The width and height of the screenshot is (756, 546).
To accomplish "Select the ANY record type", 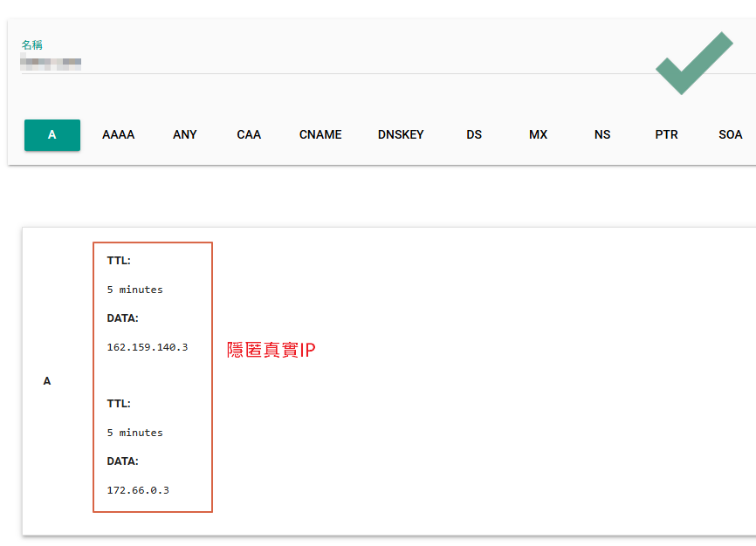I will [185, 135].
